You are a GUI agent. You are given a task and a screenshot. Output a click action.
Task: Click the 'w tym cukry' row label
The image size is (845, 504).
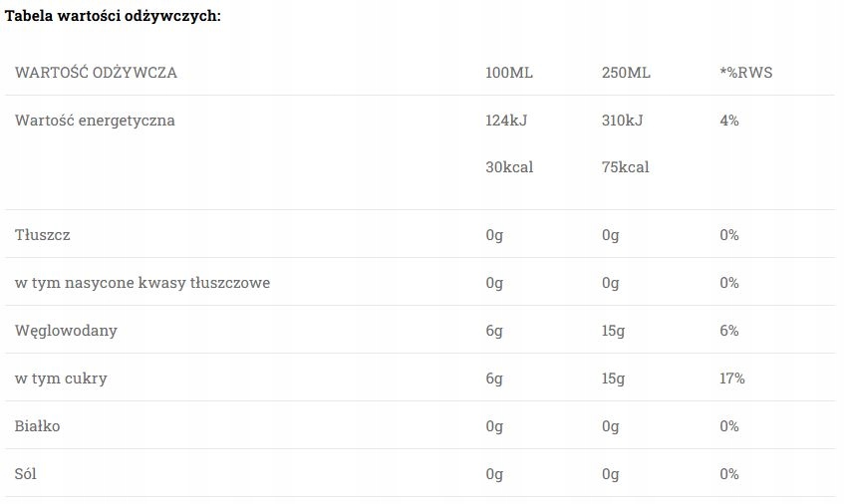(61, 378)
